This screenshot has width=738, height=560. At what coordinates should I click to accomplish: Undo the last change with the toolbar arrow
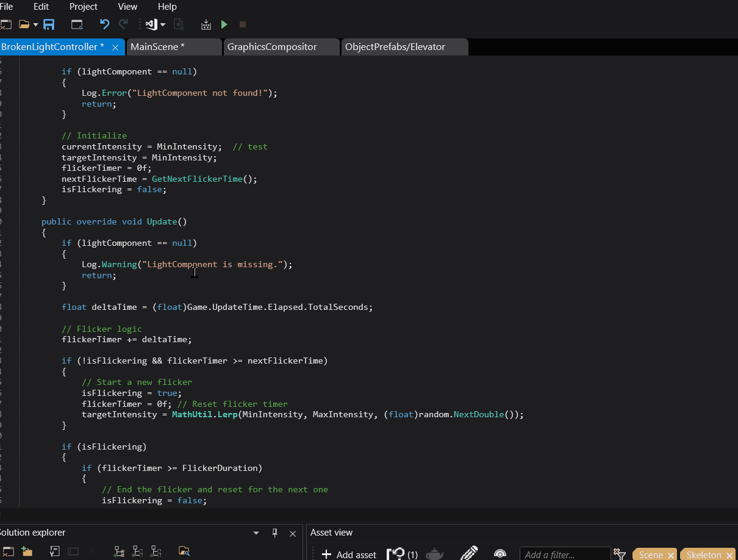point(104,24)
